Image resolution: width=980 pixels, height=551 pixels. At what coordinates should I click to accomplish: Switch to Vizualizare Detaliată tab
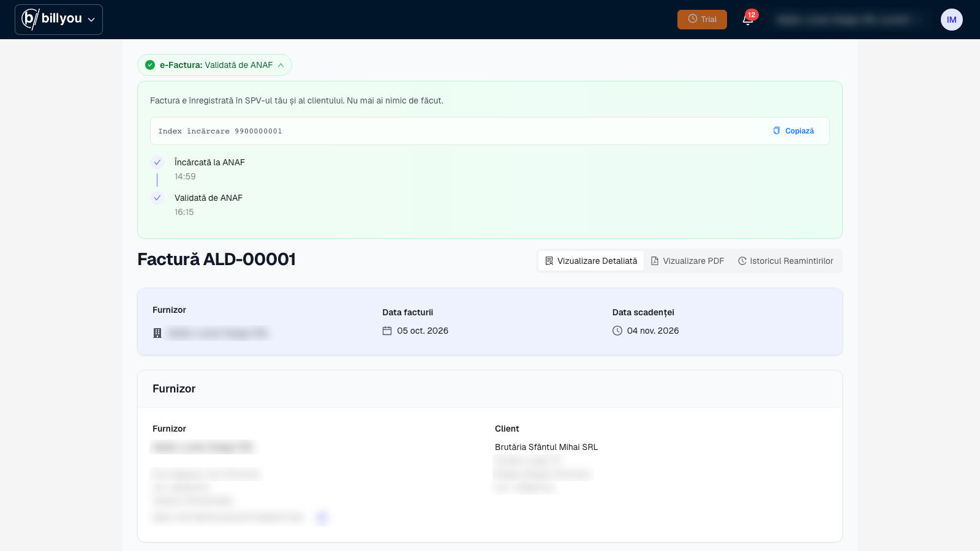click(591, 261)
